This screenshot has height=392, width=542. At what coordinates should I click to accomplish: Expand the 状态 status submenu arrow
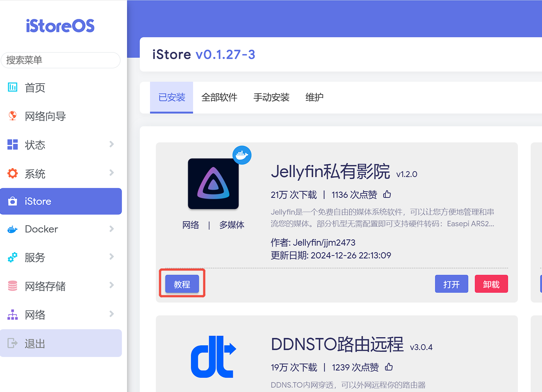[x=112, y=145]
